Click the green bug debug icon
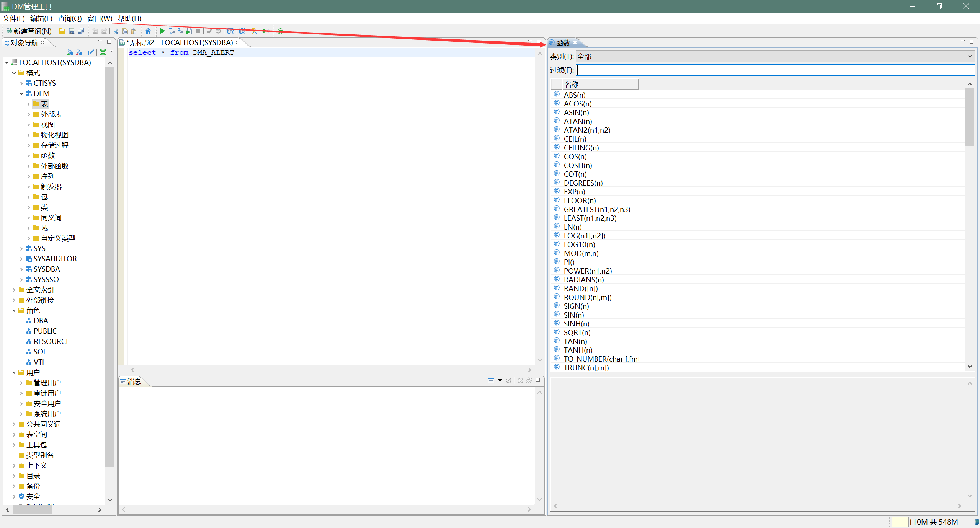Viewport: 980px width, 528px height. pyautogui.click(x=281, y=31)
